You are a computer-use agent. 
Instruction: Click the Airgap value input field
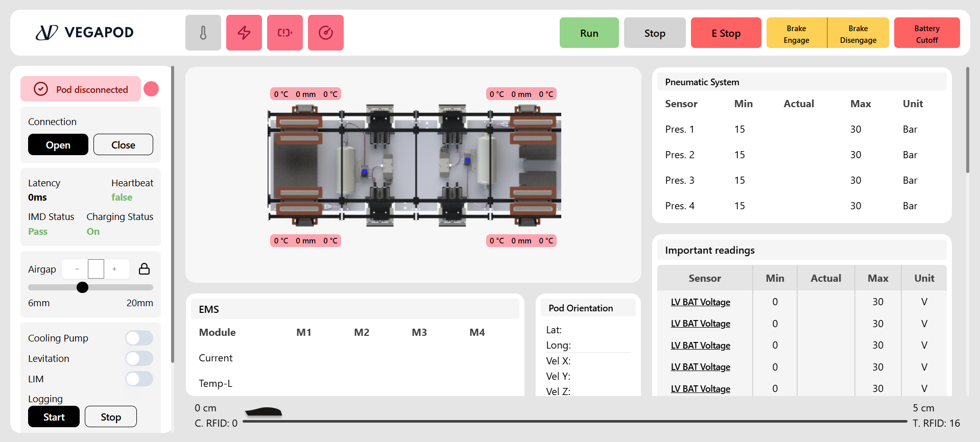click(96, 269)
